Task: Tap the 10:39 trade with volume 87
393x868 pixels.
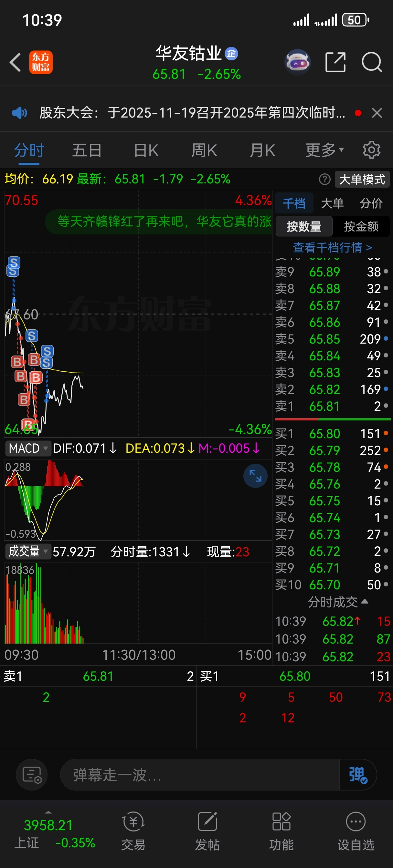Action: coord(333,639)
